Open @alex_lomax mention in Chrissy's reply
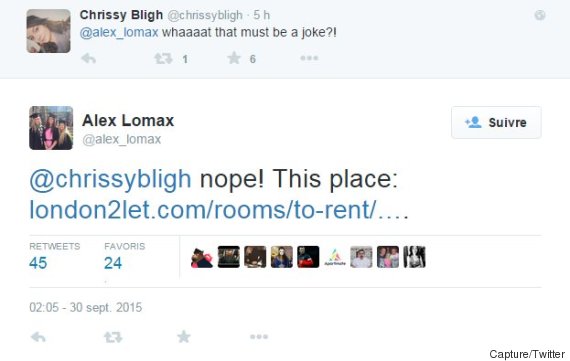This screenshot has width=570, height=361. click(119, 32)
